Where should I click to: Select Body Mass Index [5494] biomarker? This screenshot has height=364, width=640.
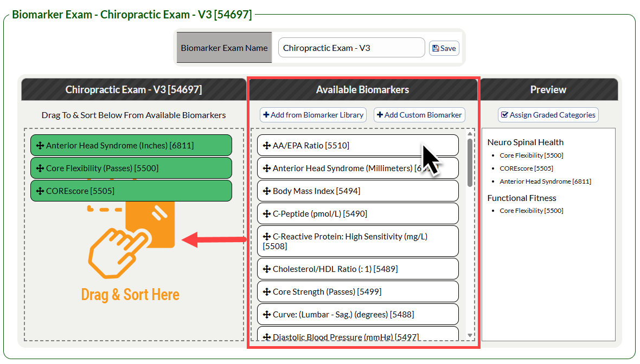[358, 191]
